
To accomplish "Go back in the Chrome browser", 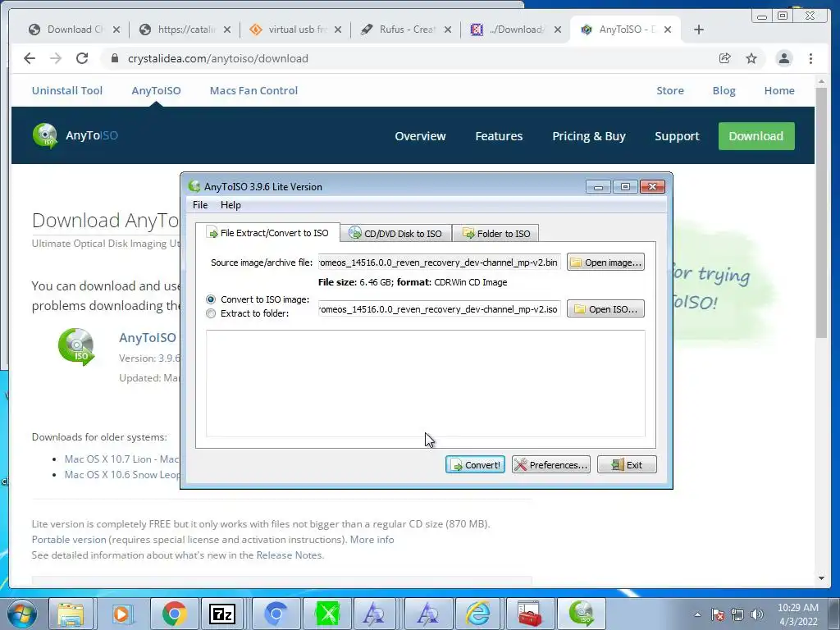I will (x=30, y=58).
